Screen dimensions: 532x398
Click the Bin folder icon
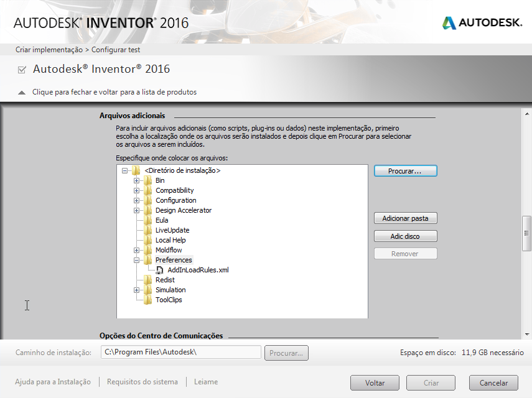(x=147, y=180)
